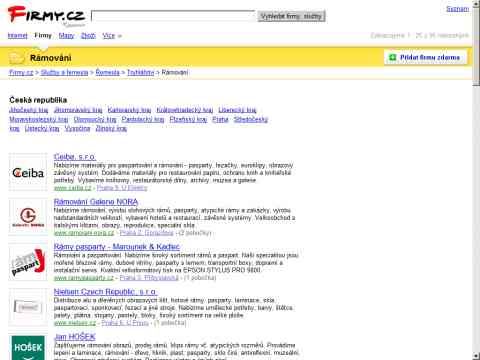Open the Ceiba company logo thumbnail
This screenshot has height=360, width=480.
click(x=28, y=172)
